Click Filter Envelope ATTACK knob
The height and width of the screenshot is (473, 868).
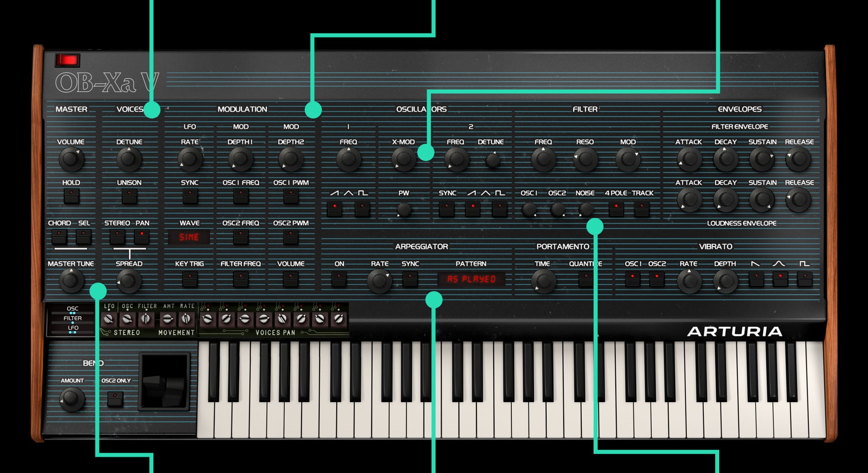[689, 159]
